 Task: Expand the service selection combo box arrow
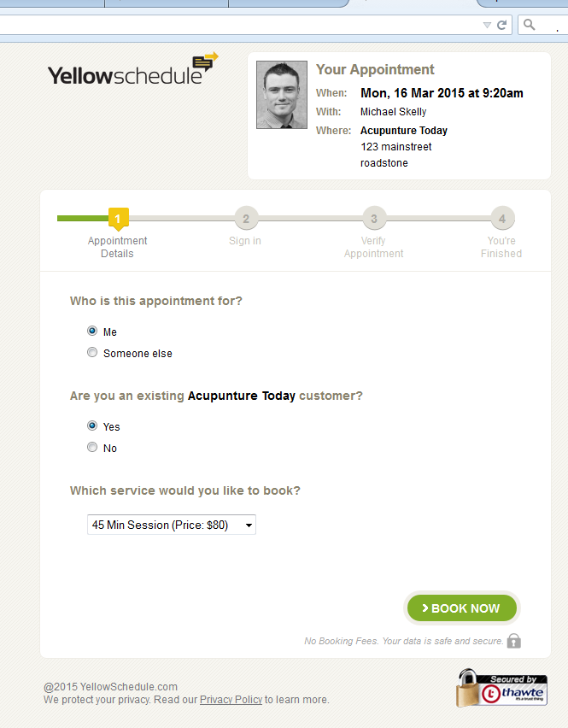(249, 525)
